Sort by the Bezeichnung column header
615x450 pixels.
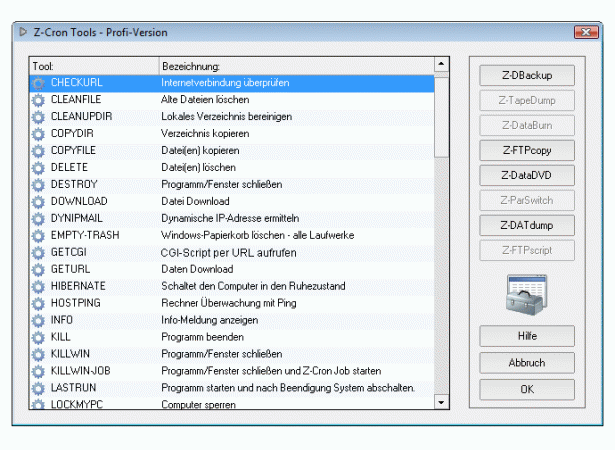click(x=297, y=66)
